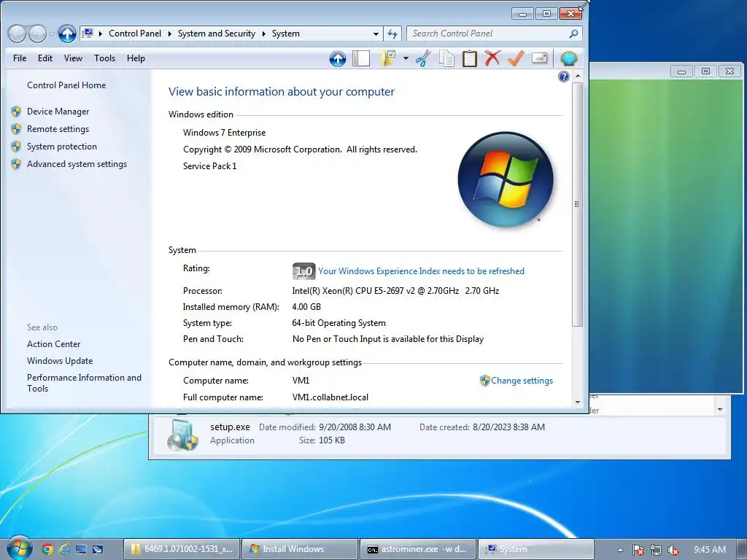Click Change settings link
The height and width of the screenshot is (560, 747).
[x=522, y=381]
